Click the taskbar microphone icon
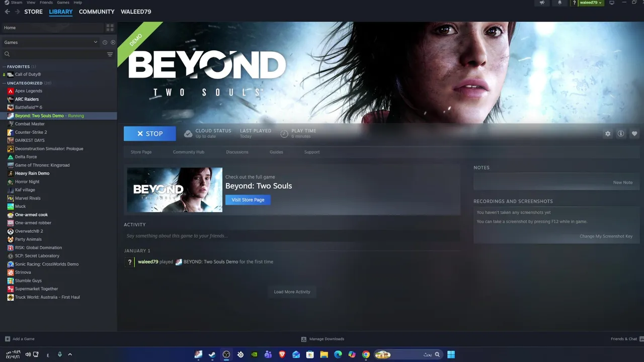Viewport: 644px width, 362px height. (59, 354)
